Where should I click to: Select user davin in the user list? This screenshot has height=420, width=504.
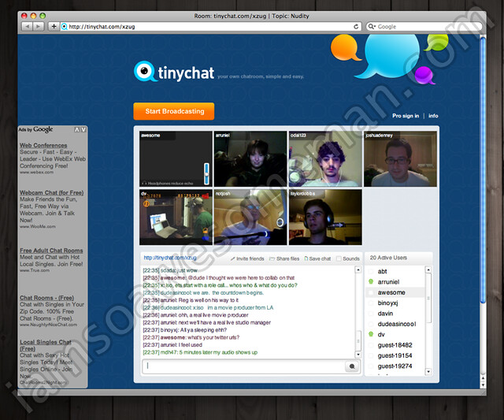(385, 314)
